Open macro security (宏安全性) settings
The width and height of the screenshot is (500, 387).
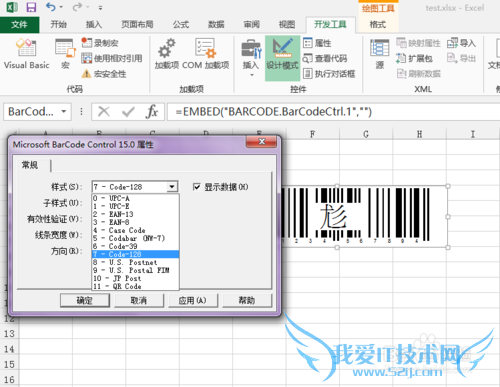pos(104,74)
